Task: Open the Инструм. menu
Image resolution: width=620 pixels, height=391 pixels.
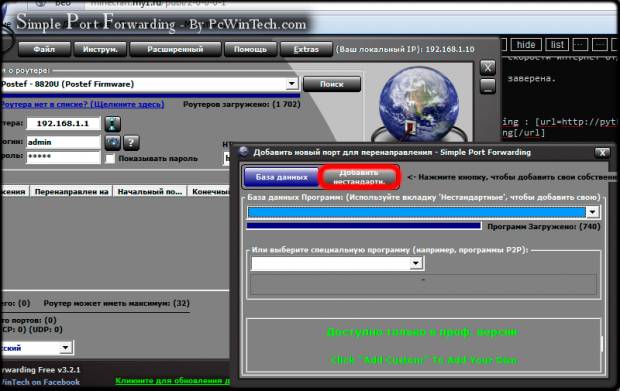Action: point(100,49)
